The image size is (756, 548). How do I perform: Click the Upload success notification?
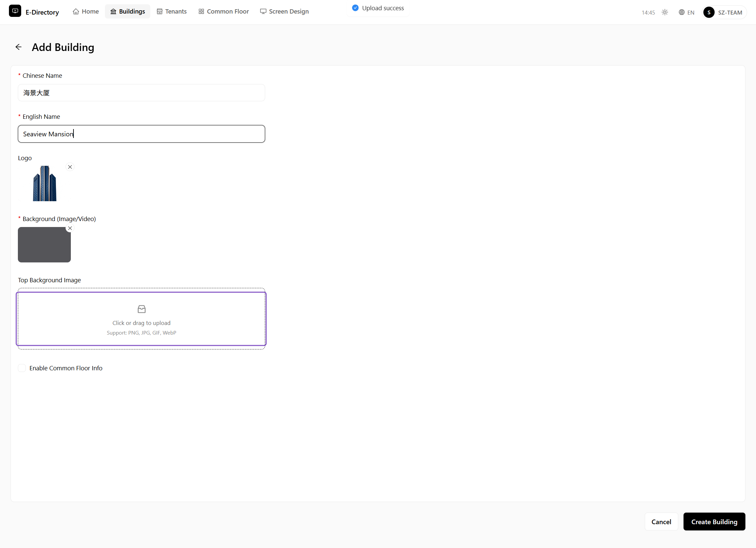[x=378, y=8]
